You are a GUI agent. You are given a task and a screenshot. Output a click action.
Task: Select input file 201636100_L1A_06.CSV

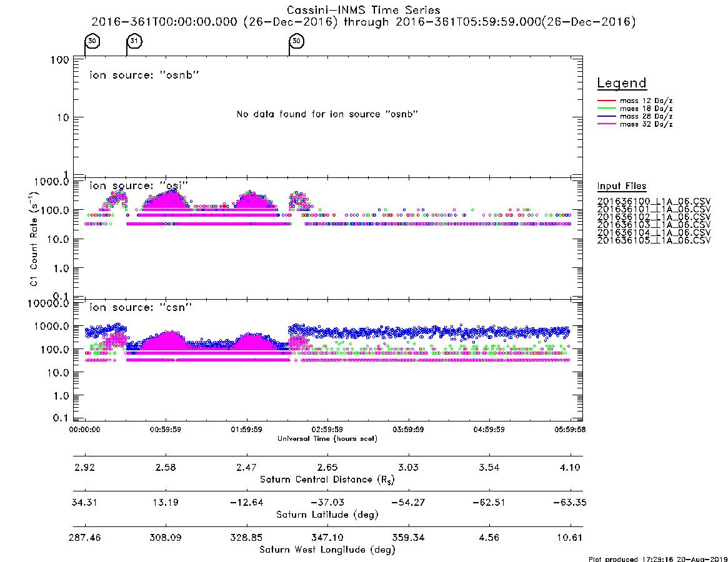[654, 202]
